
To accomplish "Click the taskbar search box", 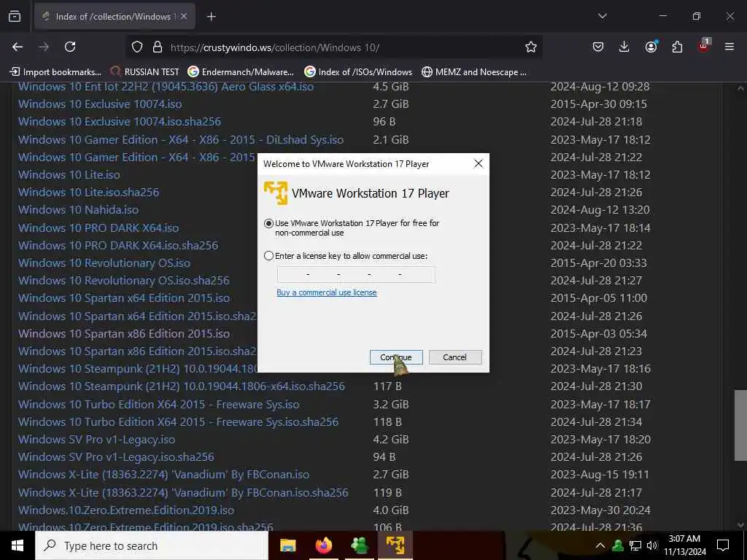I will pyautogui.click(x=152, y=545).
